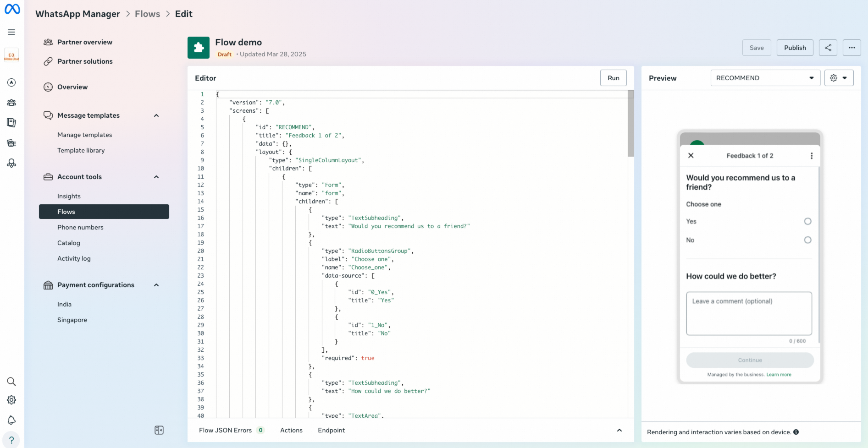The height and width of the screenshot is (448, 868).
Task: Open the compass icon in left rail
Action: click(11, 82)
